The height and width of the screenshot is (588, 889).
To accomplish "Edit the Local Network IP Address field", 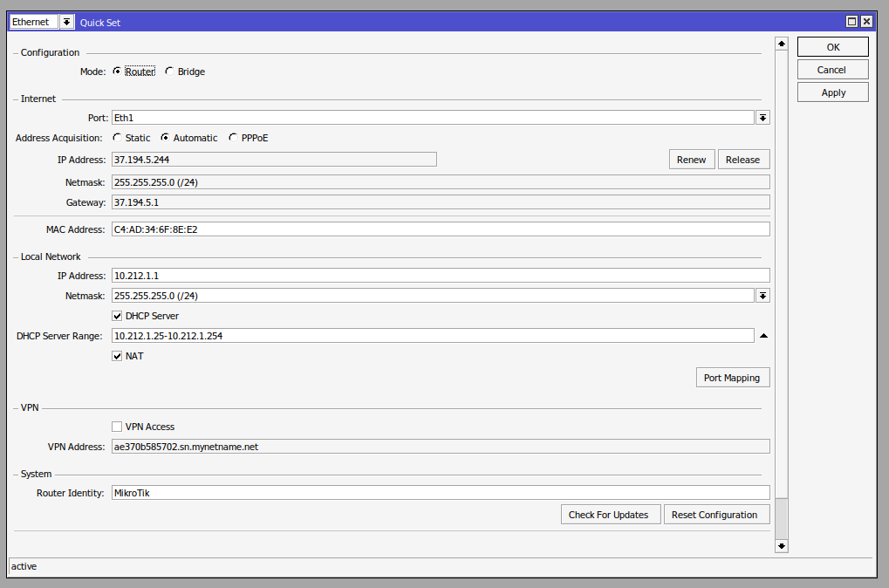I will click(x=440, y=276).
